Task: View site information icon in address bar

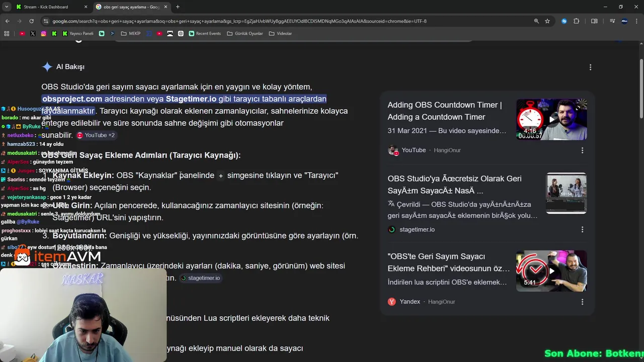Action: click(x=46, y=21)
